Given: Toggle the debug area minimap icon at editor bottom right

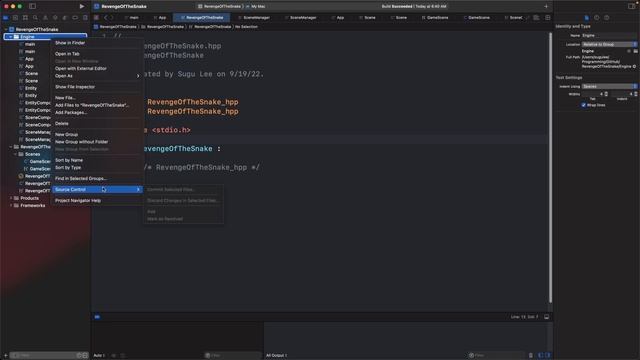Looking at the screenshot, I should [x=547, y=317].
